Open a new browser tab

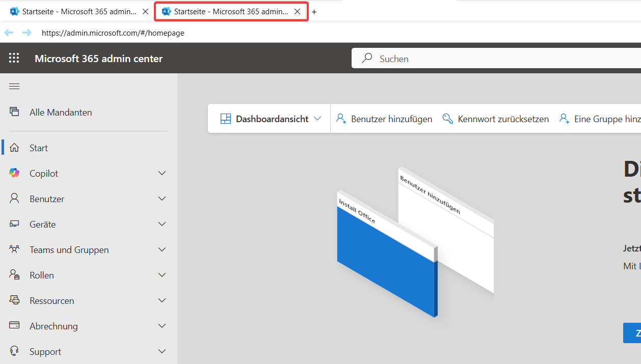pos(314,12)
